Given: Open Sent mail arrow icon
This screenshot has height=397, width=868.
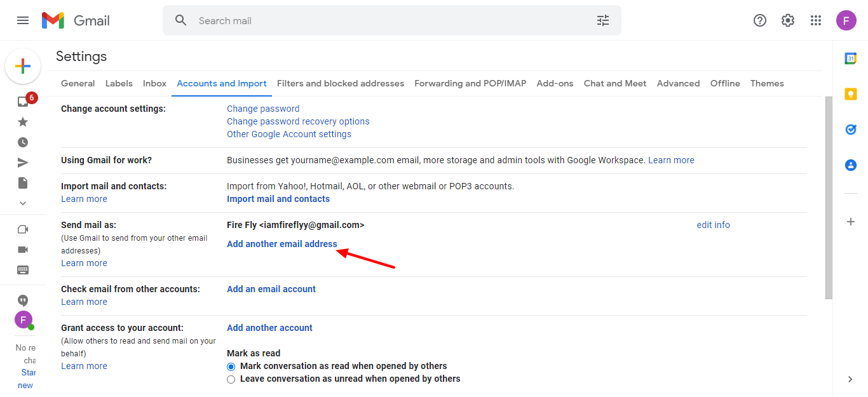Looking at the screenshot, I should (x=23, y=163).
